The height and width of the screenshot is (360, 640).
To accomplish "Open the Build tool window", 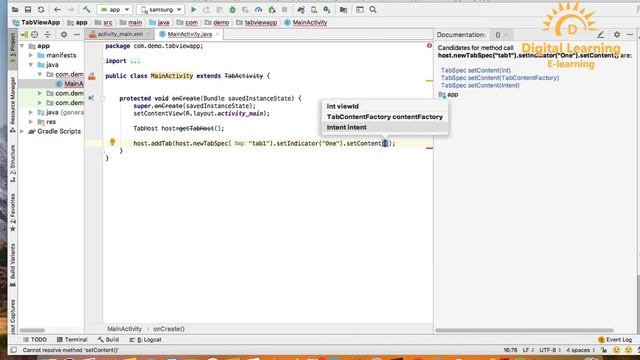I will click(x=108, y=340).
